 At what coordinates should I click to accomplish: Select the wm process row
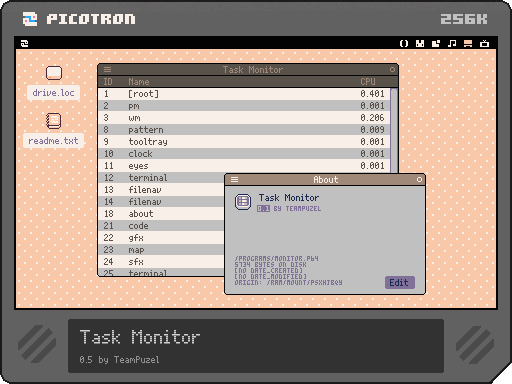pos(244,118)
